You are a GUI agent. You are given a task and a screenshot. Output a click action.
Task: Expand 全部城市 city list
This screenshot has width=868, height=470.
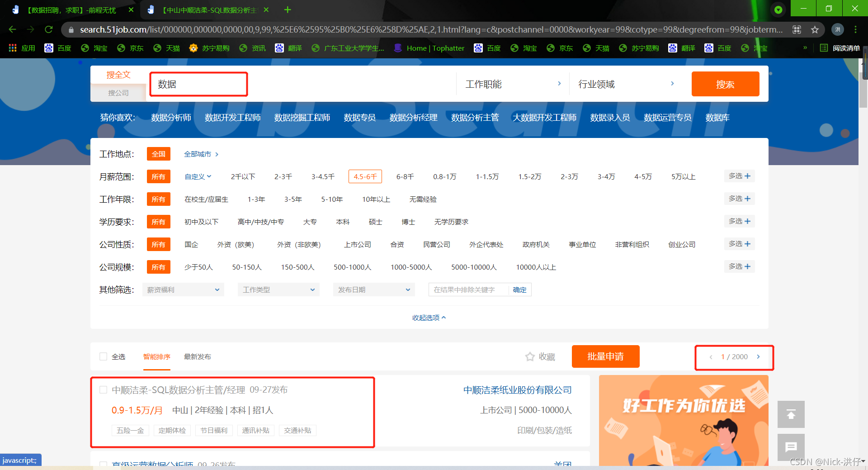coord(201,154)
